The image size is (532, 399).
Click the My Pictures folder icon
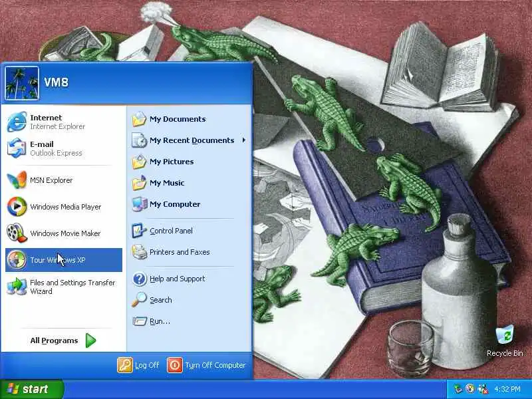(x=139, y=162)
